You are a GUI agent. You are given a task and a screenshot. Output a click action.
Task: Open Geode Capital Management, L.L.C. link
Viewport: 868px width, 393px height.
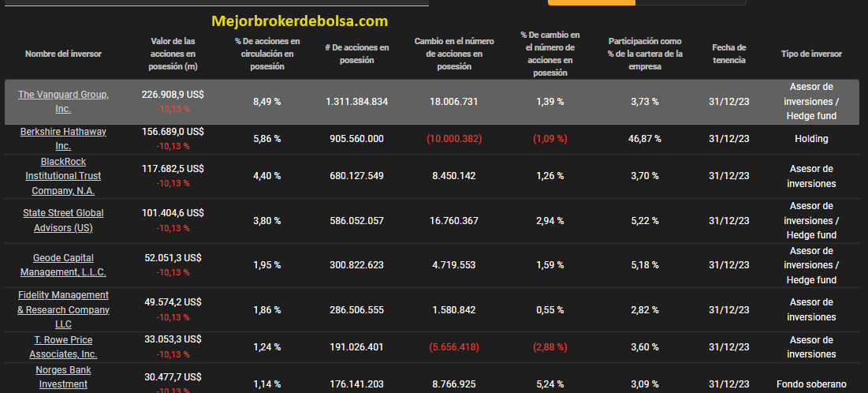click(x=63, y=265)
